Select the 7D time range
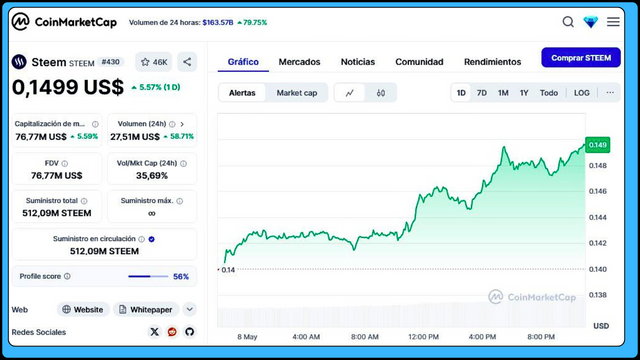The height and width of the screenshot is (360, 640). pos(482,93)
